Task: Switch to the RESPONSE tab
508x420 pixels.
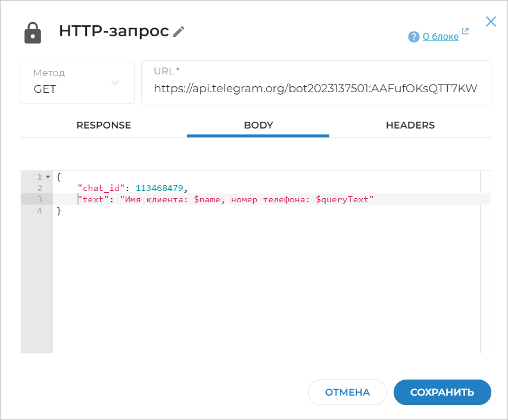Action: point(103,126)
